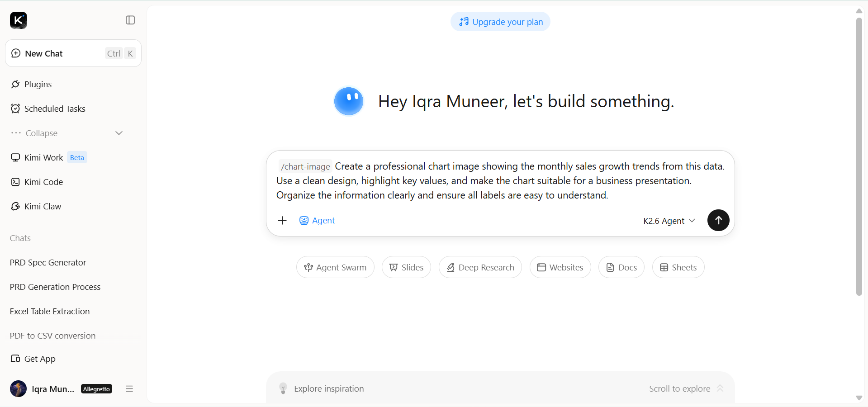
Task: Click the blue Kimi mascot avatar
Action: tap(349, 101)
